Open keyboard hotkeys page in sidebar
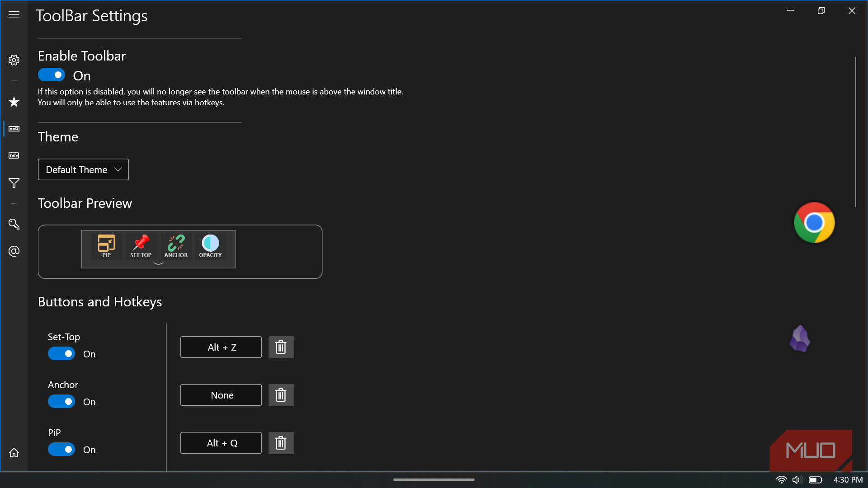This screenshot has height=488, width=868. tap(14, 155)
